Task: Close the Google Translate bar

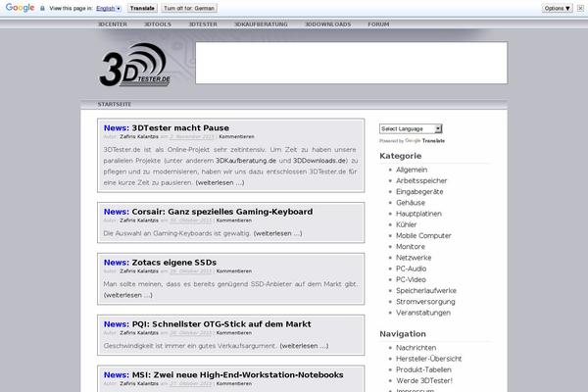Action: pyautogui.click(x=580, y=8)
